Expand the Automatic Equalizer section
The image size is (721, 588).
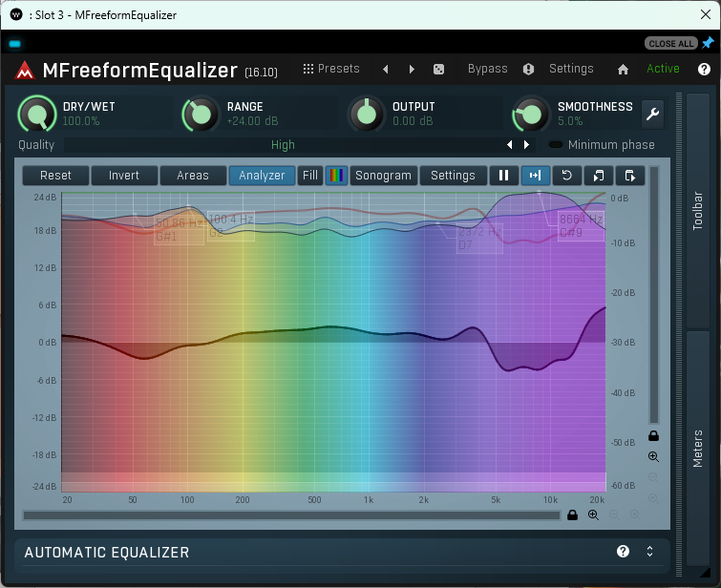click(649, 551)
